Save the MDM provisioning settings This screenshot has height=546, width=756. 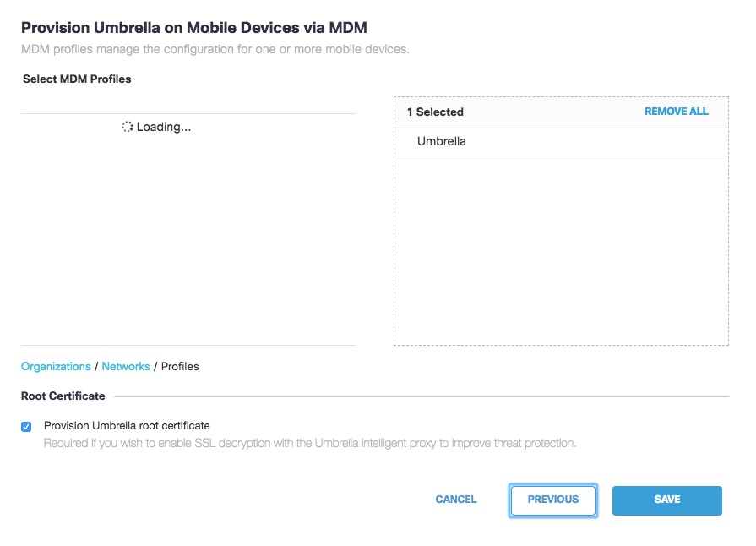click(x=666, y=500)
